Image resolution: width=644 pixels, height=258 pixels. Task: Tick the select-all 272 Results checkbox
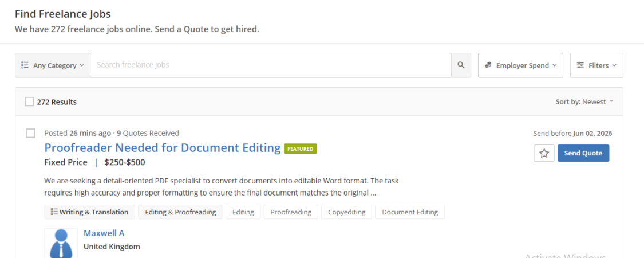tap(29, 101)
